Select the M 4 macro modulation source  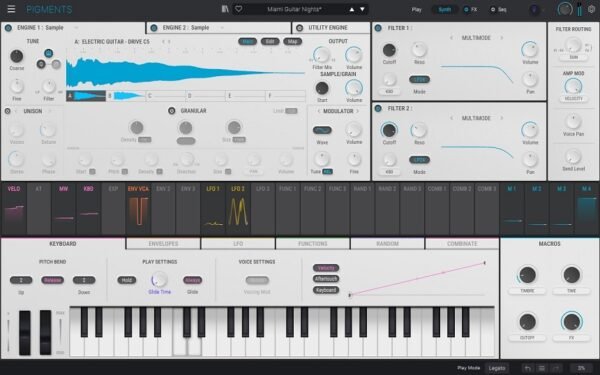[586, 209]
